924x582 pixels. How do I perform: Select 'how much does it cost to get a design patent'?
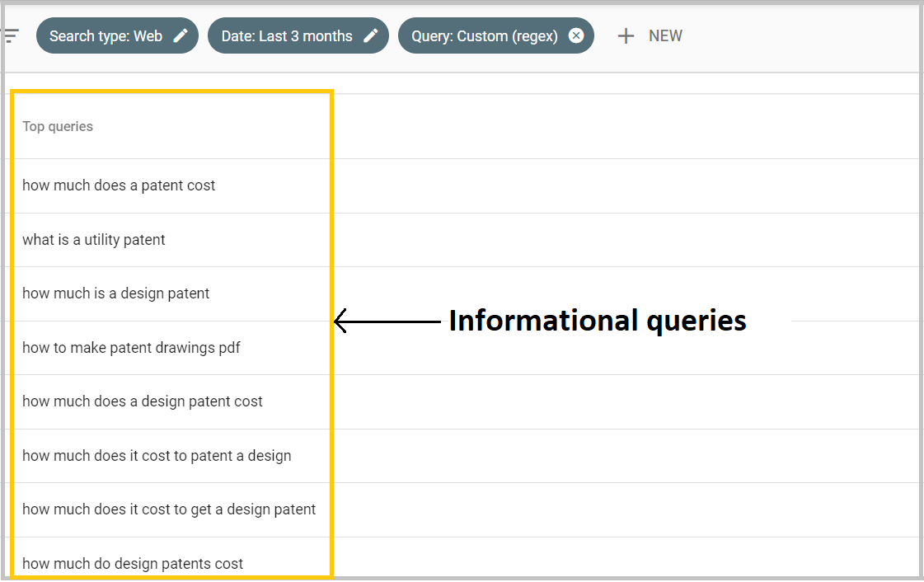(x=169, y=509)
